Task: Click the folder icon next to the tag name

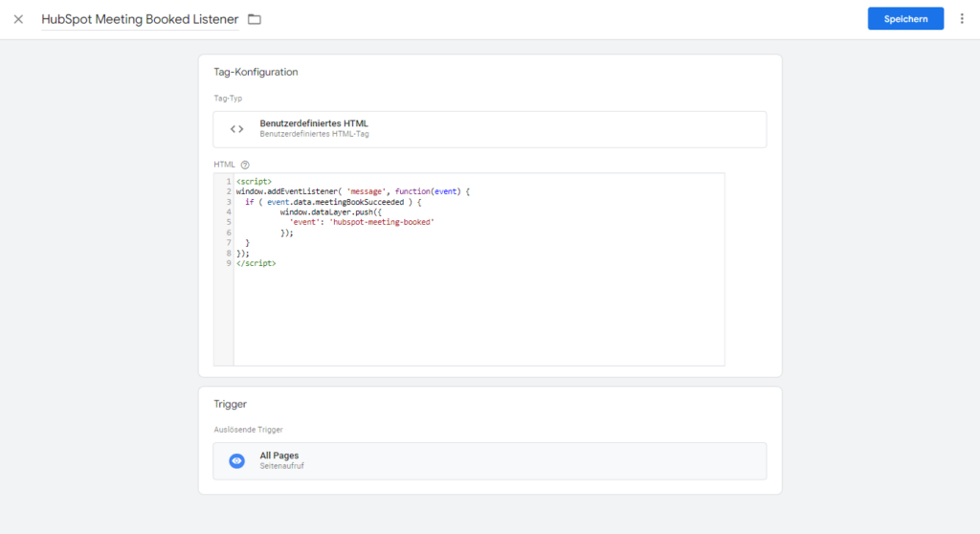Action: click(x=255, y=19)
